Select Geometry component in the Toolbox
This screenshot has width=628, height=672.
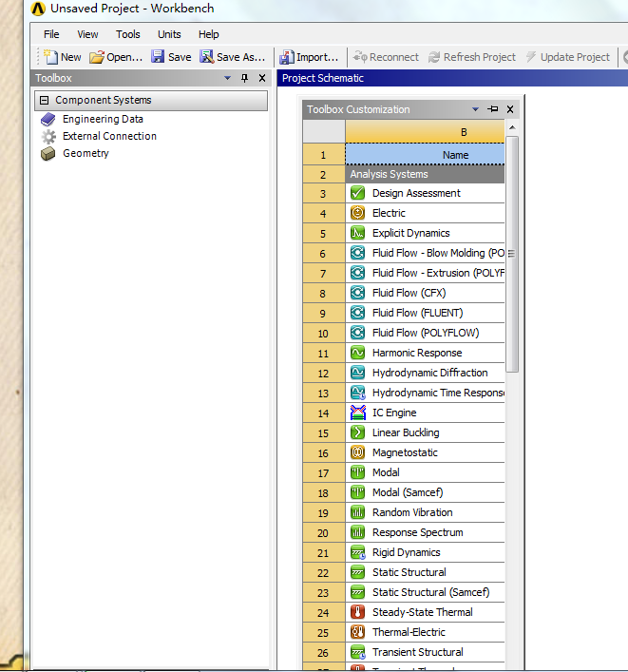[x=86, y=153]
